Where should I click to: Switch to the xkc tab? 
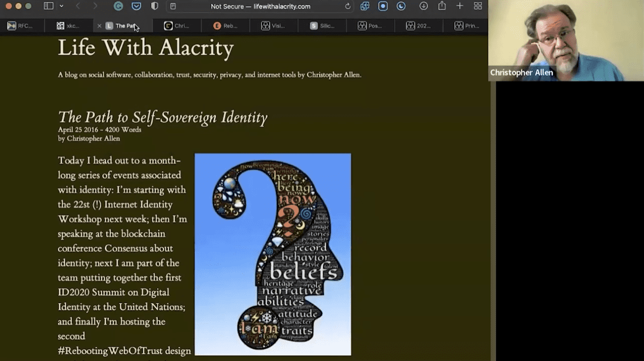click(x=68, y=25)
